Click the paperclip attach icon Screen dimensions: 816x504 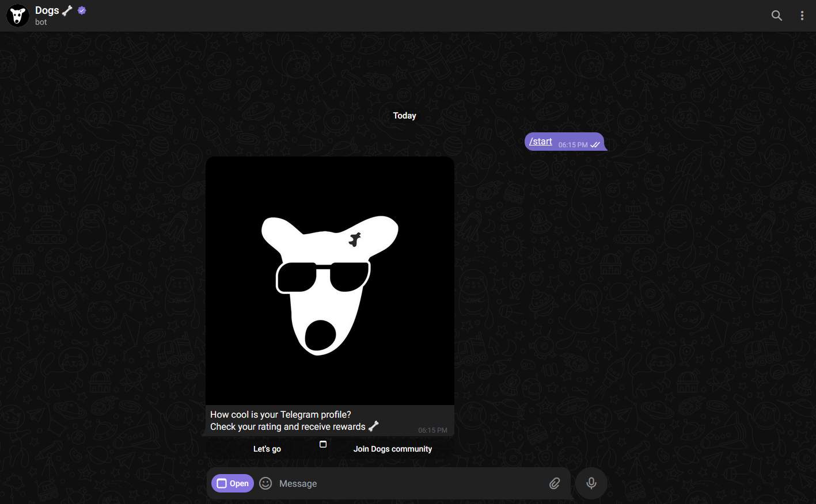[x=555, y=483]
